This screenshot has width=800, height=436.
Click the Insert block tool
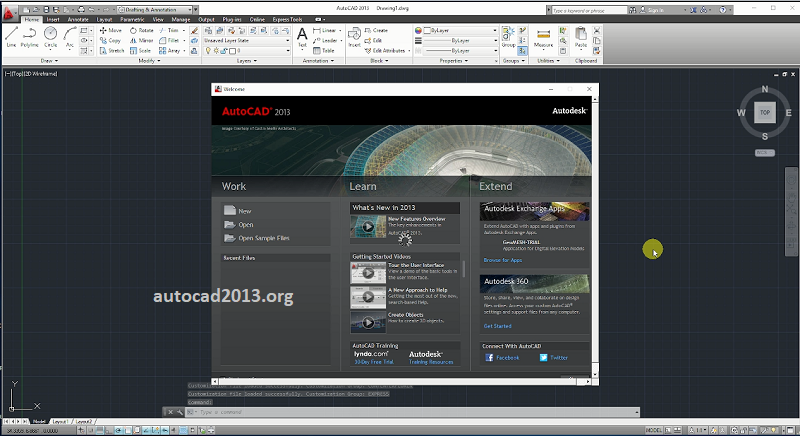click(354, 38)
